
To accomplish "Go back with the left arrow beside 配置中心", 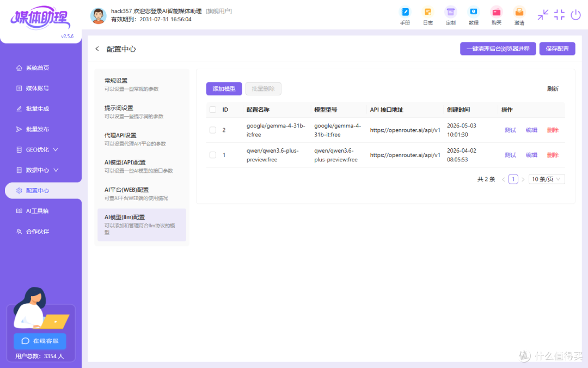I will click(x=97, y=49).
